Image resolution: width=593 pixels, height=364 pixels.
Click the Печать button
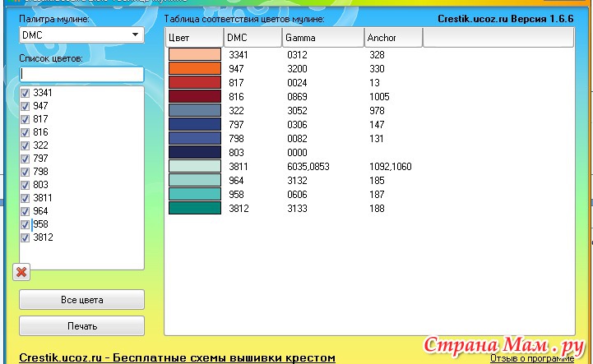(x=81, y=326)
